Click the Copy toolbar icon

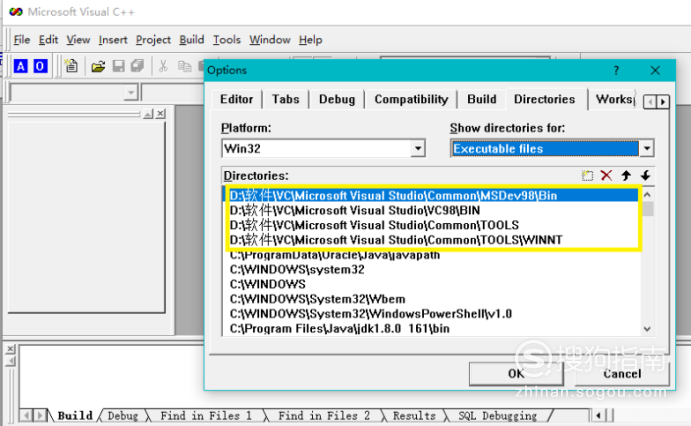tap(184, 67)
